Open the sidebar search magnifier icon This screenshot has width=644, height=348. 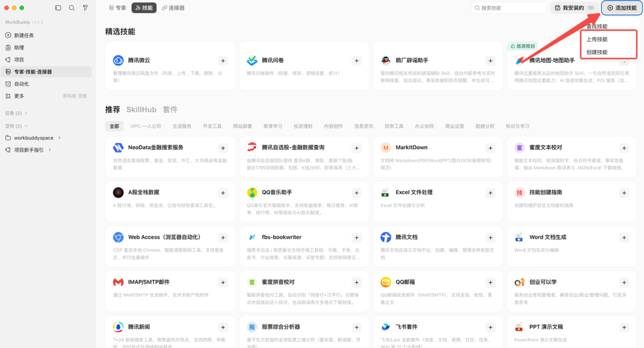(72, 8)
